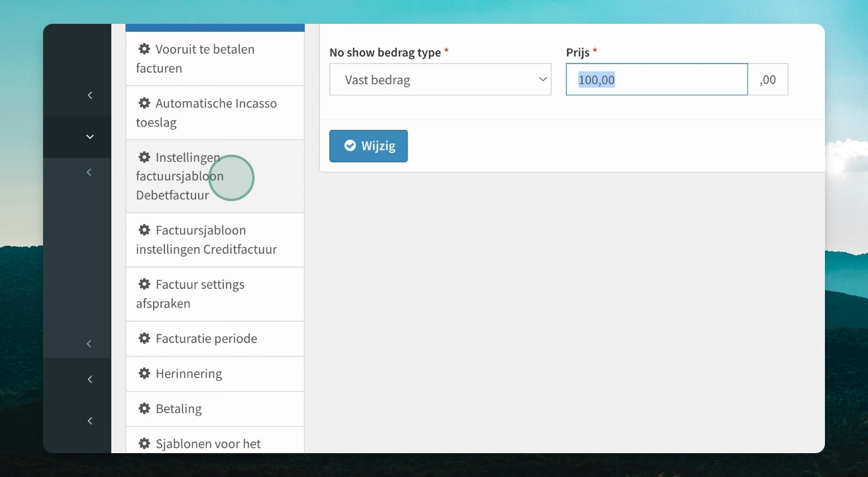Expand the topmost left-chevron sidebar section
This screenshot has height=477, width=868.
click(90, 95)
